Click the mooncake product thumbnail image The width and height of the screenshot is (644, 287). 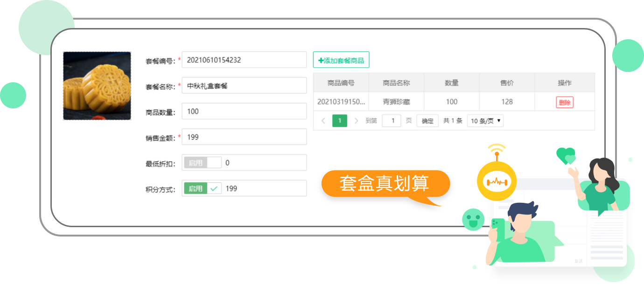(97, 86)
